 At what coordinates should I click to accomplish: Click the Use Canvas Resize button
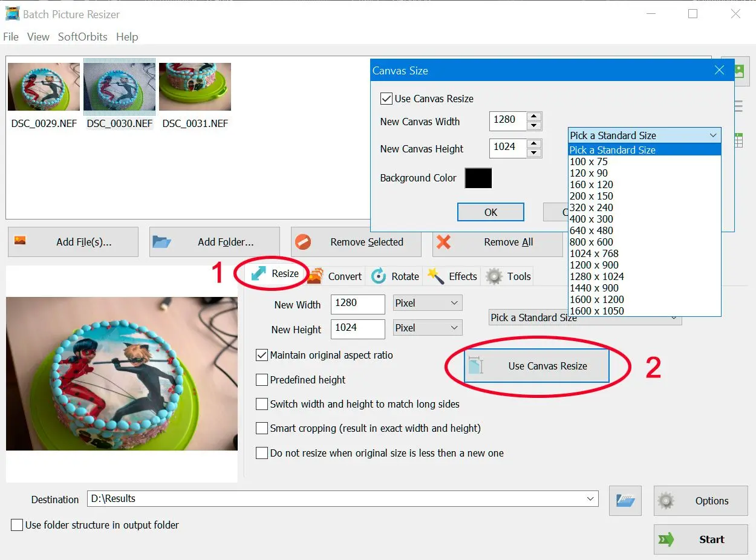tap(536, 366)
